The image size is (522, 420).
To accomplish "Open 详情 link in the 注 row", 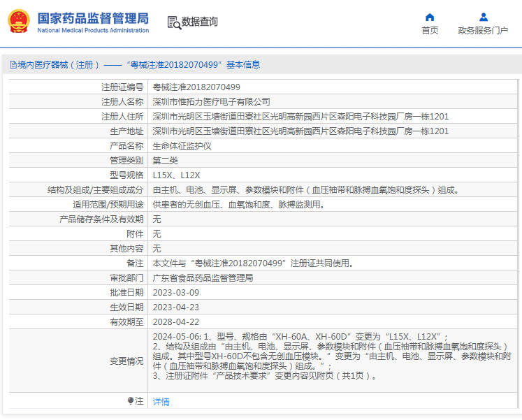I will point(161,402).
